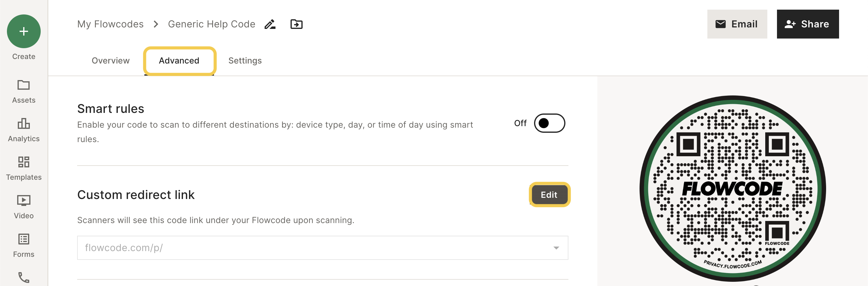868x286 pixels.
Task: Open Templates in the sidebar
Action: tap(24, 169)
